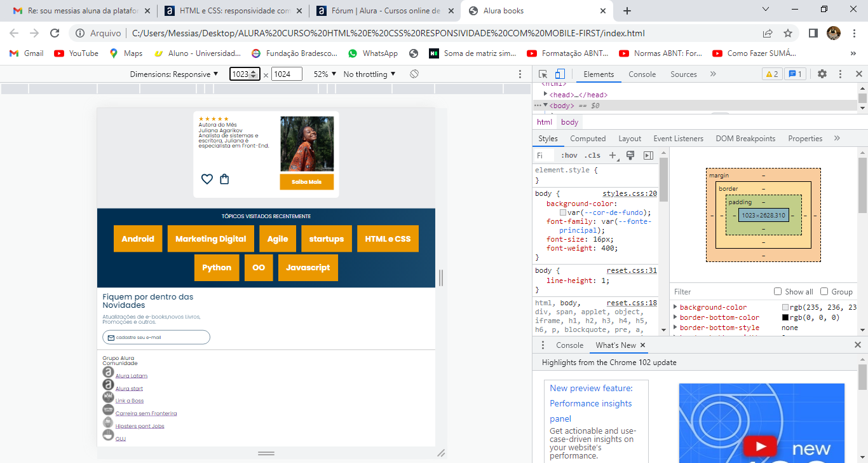The height and width of the screenshot is (463, 868).
Task: Activate the inspect element picker tool
Action: pyautogui.click(x=543, y=74)
